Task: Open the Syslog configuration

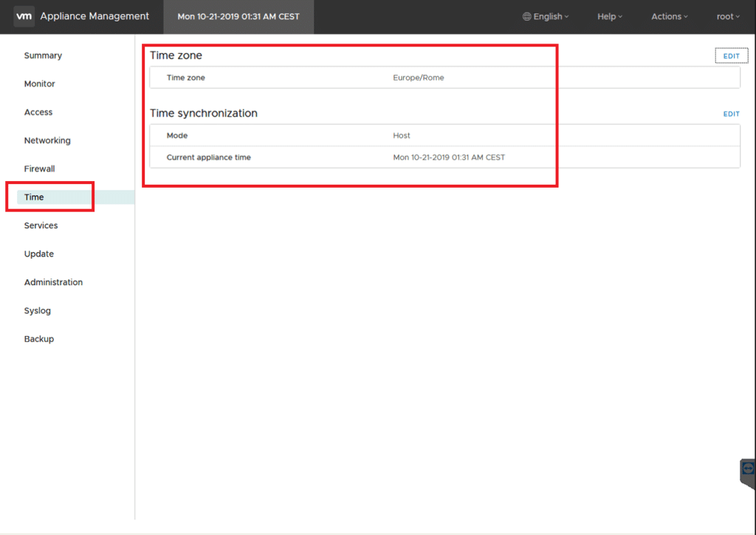Action: click(x=38, y=311)
